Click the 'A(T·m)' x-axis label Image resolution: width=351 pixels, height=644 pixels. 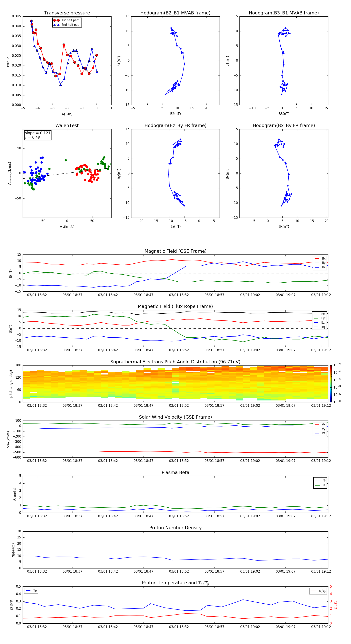pos(67,114)
